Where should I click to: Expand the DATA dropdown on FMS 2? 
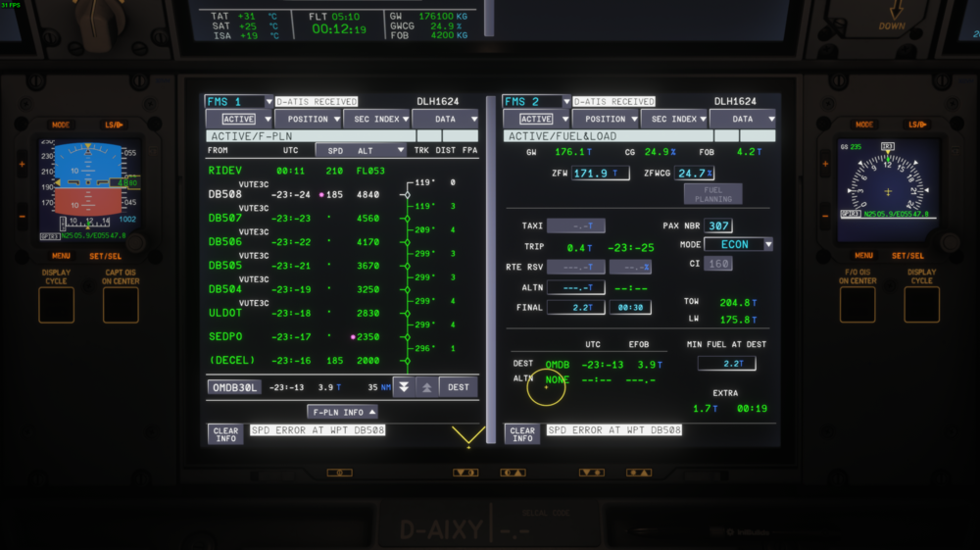coord(743,119)
